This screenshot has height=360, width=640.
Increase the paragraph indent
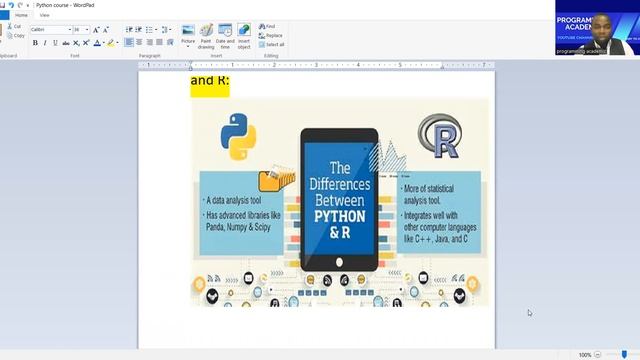click(139, 30)
